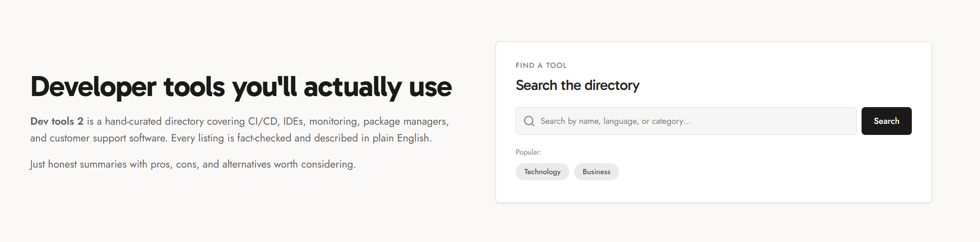The height and width of the screenshot is (242, 980).
Task: Click 'plain English' at the paragraph end
Action: [x=401, y=138]
